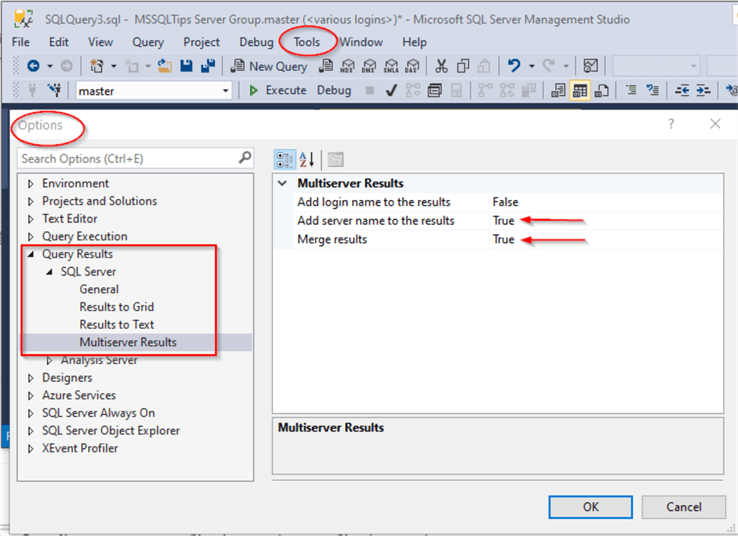Open a new DAX query
The image size is (738, 536).
(x=412, y=66)
